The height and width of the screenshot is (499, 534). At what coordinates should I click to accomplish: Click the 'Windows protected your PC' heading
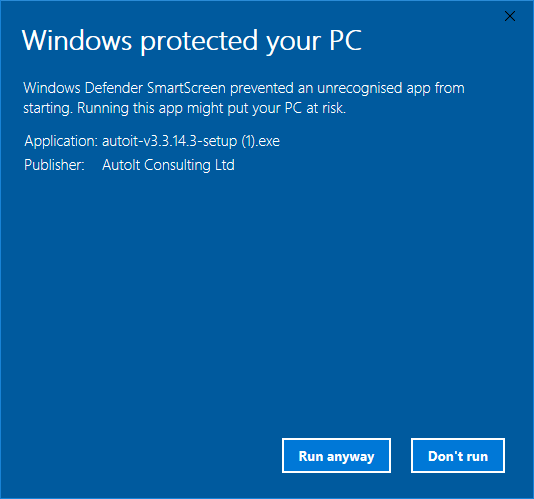click(x=191, y=41)
